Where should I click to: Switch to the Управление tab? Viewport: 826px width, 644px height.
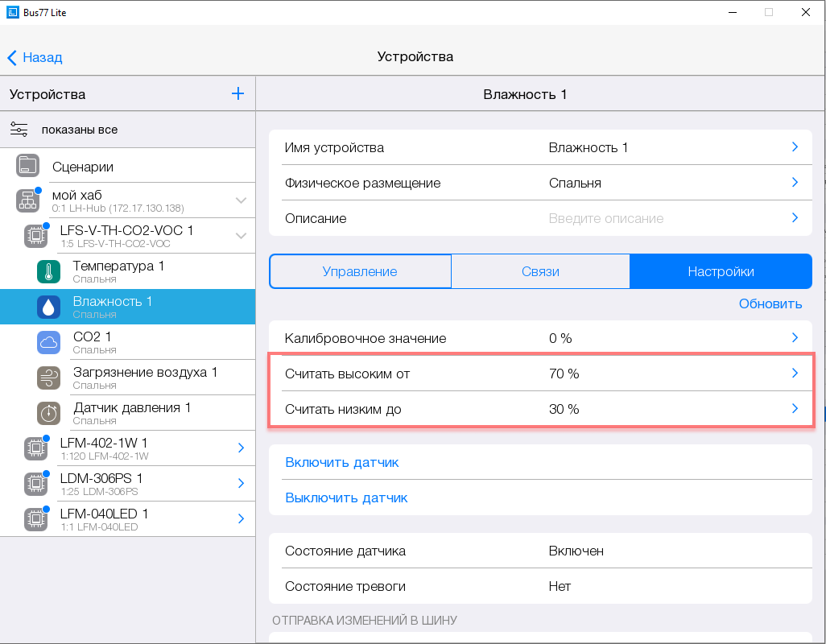pos(360,271)
